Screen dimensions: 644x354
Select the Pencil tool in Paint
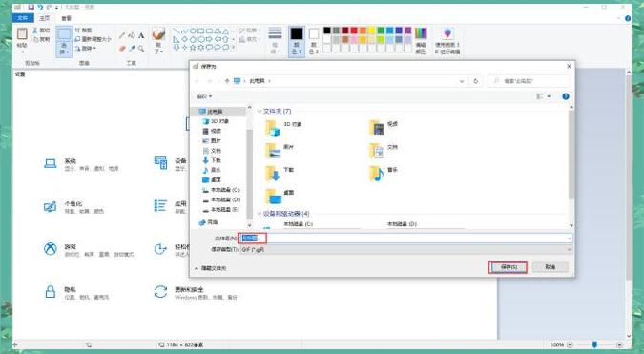click(122, 35)
